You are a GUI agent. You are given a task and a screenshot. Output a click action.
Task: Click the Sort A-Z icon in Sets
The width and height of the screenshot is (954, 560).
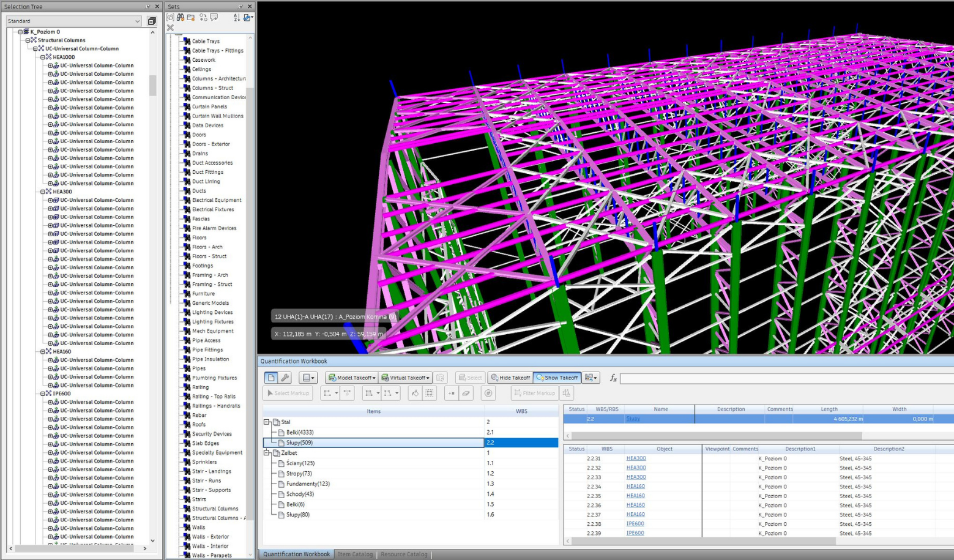tap(237, 18)
